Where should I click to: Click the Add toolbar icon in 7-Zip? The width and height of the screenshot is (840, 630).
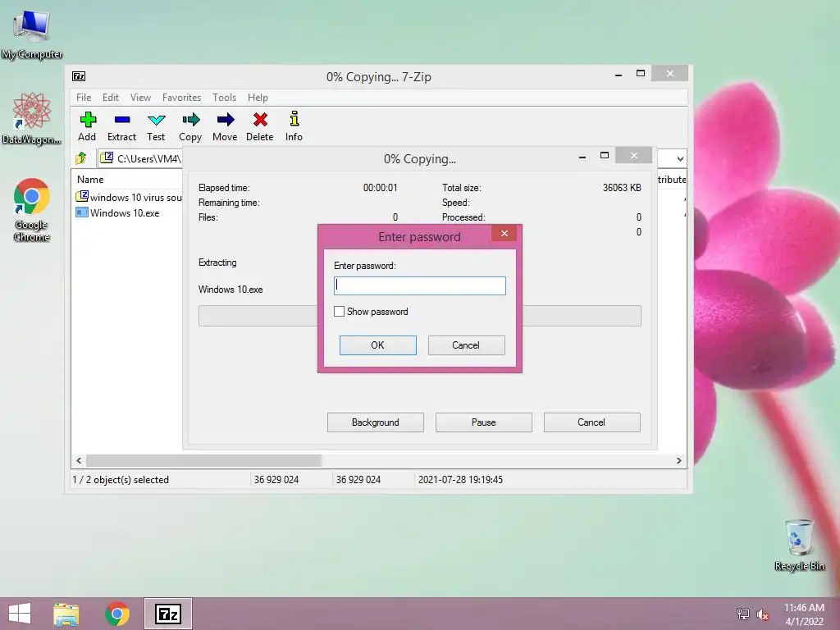point(87,120)
